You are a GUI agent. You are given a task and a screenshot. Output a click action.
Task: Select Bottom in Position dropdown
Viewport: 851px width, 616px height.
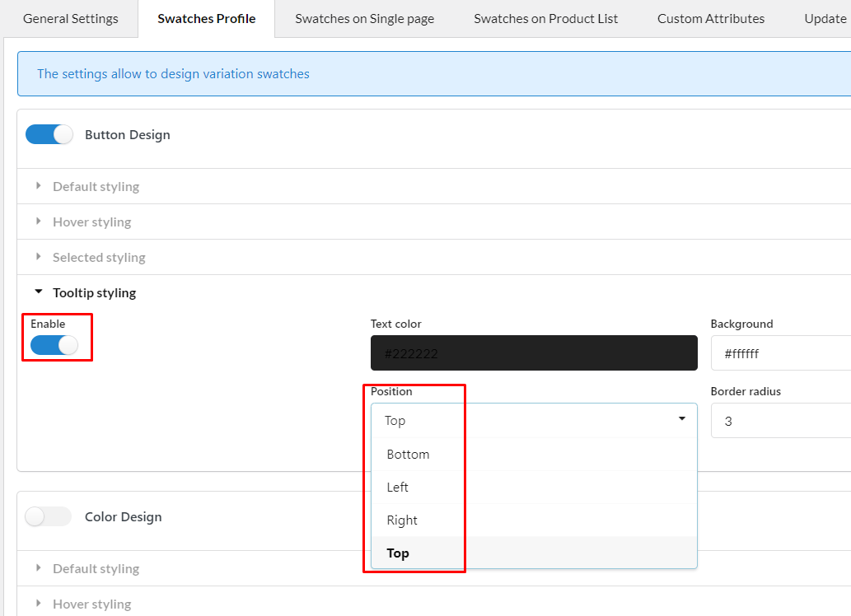point(534,455)
